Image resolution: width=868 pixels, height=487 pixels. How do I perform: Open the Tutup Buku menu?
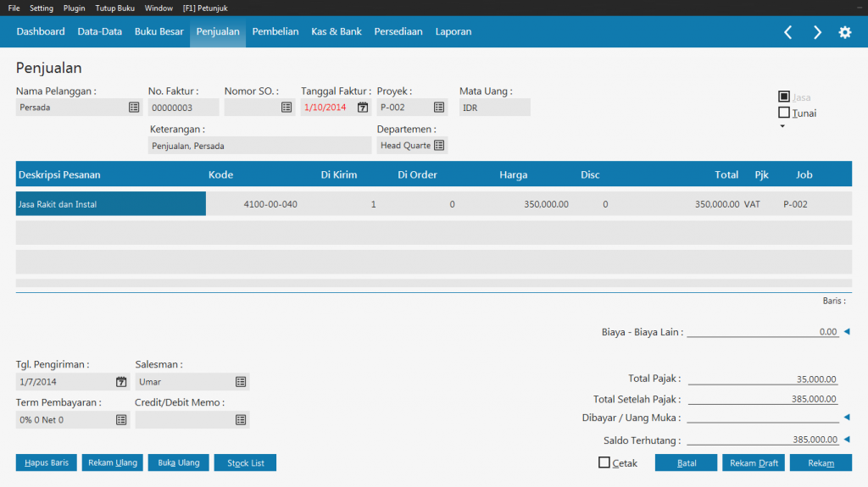(x=115, y=8)
